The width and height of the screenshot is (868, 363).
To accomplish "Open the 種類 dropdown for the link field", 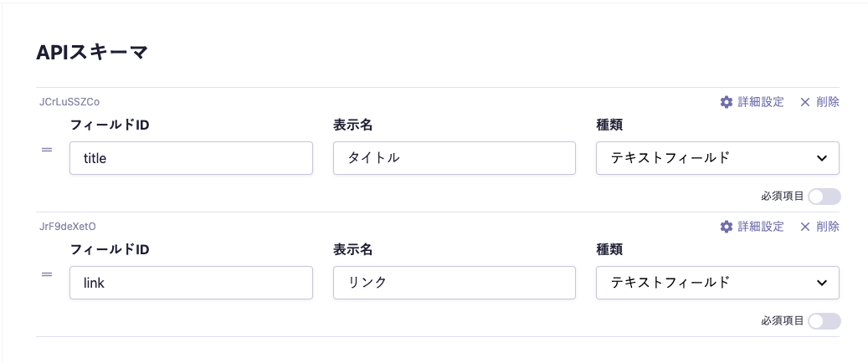I will (716, 283).
